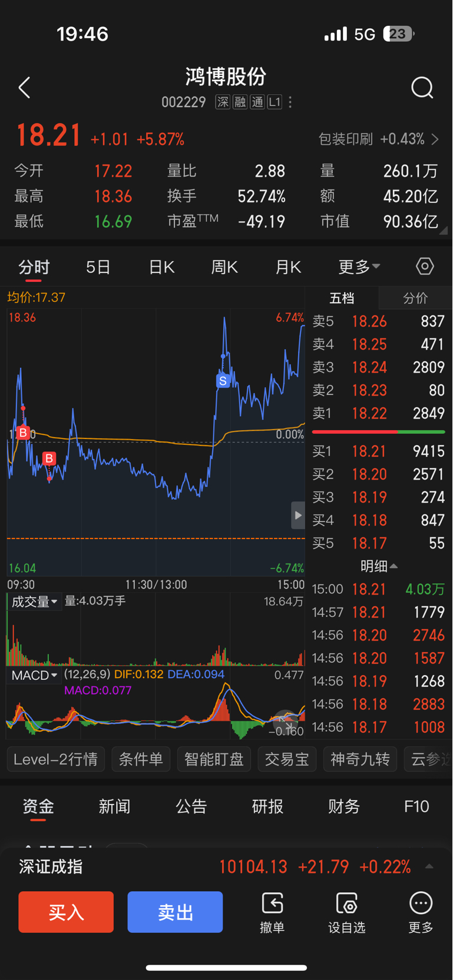The image size is (453, 980).
Task: Open chart settings hexagon icon
Action: [425, 267]
